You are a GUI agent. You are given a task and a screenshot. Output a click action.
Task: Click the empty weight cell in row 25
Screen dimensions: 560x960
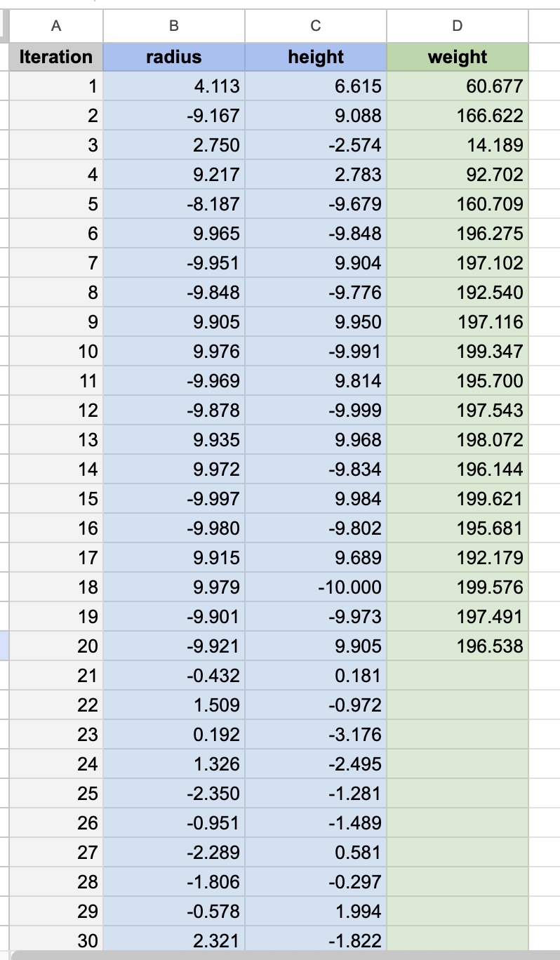458,794
